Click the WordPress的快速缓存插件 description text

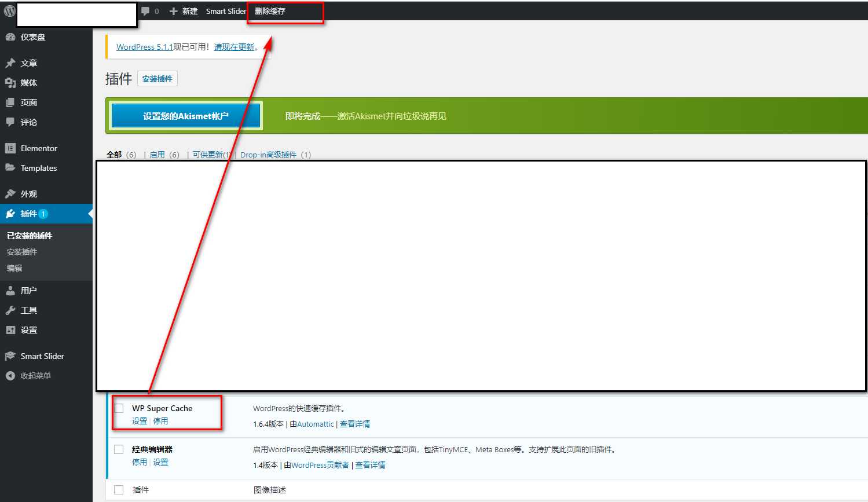[299, 408]
